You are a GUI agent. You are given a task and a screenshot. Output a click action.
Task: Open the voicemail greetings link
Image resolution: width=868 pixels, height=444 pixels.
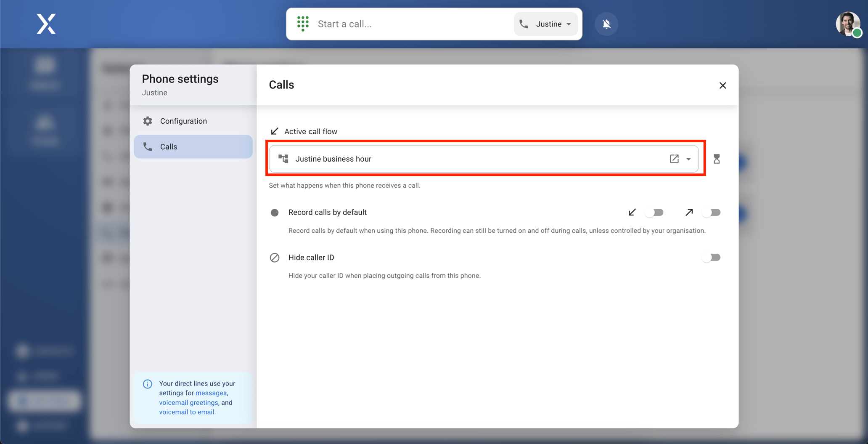click(188, 403)
